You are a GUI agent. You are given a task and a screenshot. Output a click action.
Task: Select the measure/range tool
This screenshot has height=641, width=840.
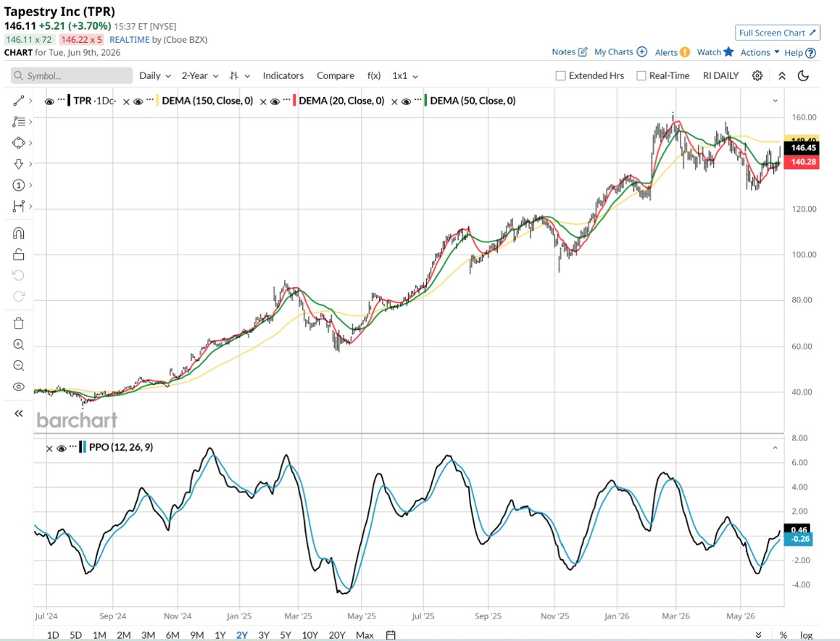point(18,206)
